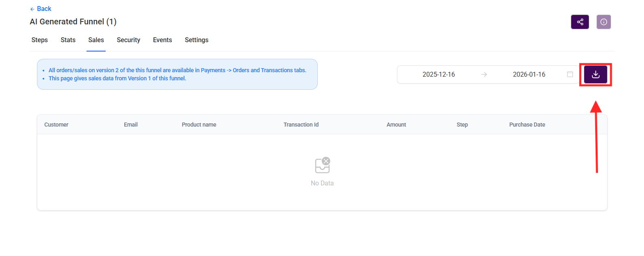Screen dimensions: 644x256
Task: Click the Purchase Date column header
Action: 527,125
